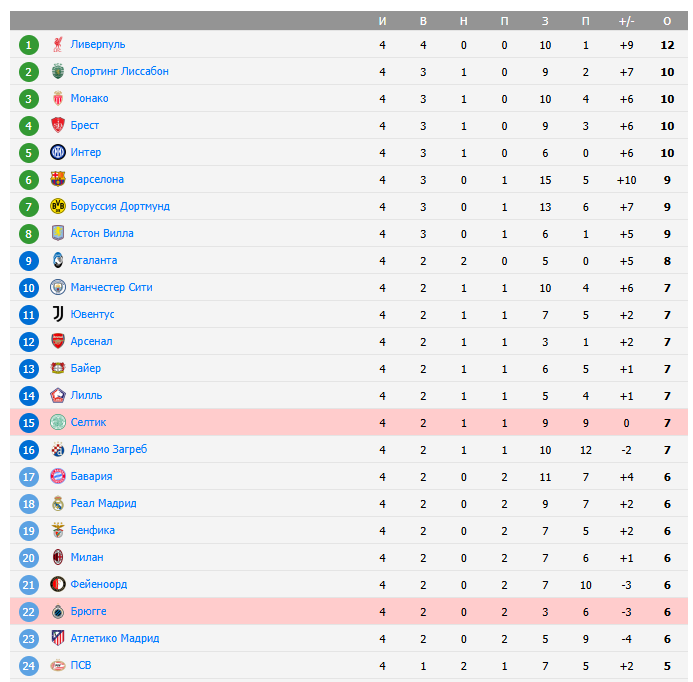Viewport: 693px width, 682px height.
Task: Click the Feyenoord crest icon
Action: [58, 584]
